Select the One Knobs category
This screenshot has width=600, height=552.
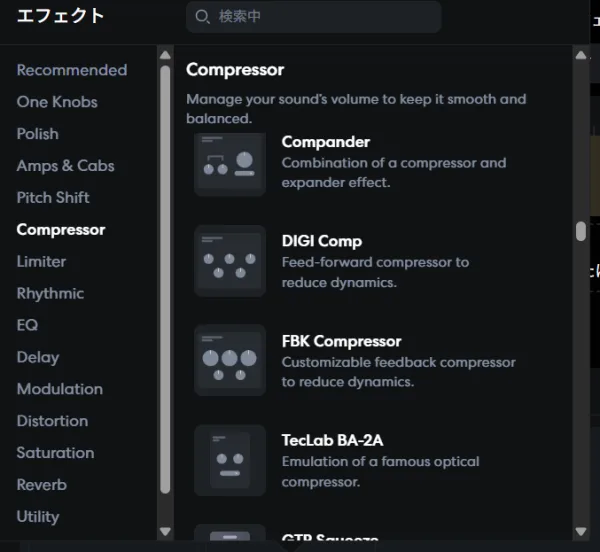pyautogui.click(x=57, y=102)
